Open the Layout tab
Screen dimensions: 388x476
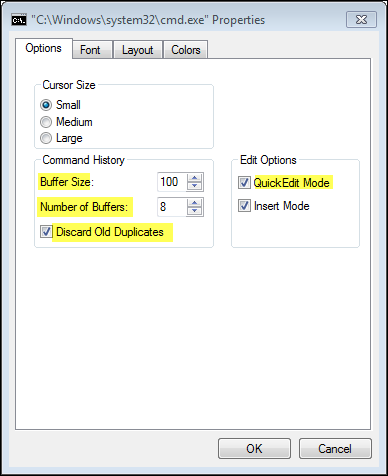click(138, 50)
